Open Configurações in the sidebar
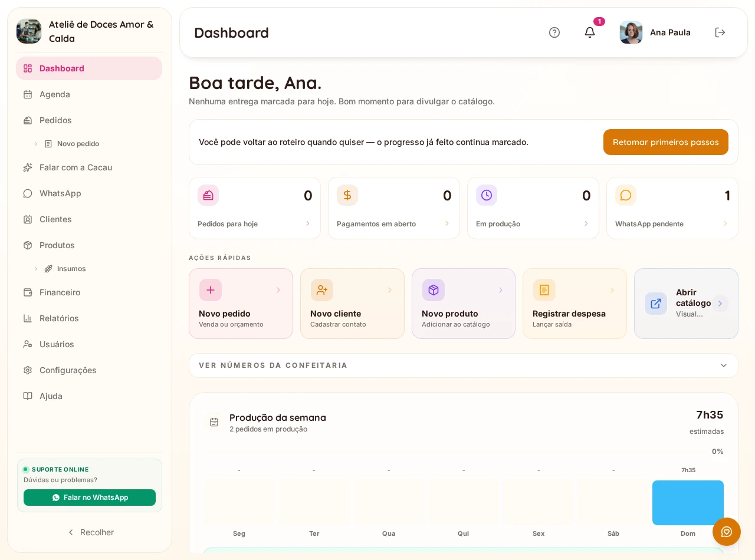 click(89, 370)
